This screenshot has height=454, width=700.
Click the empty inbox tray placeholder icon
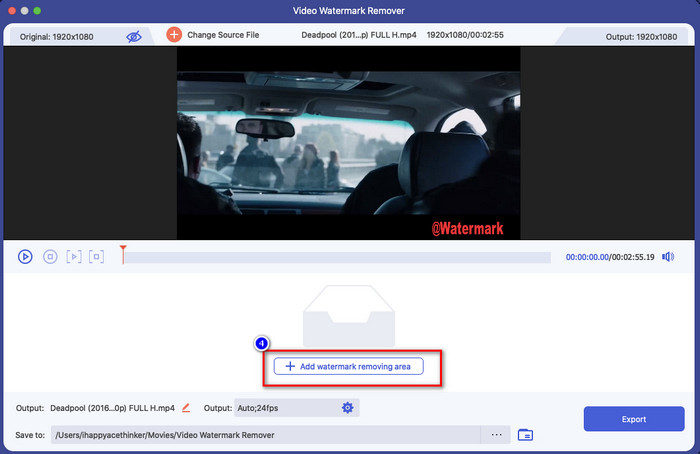click(x=349, y=316)
